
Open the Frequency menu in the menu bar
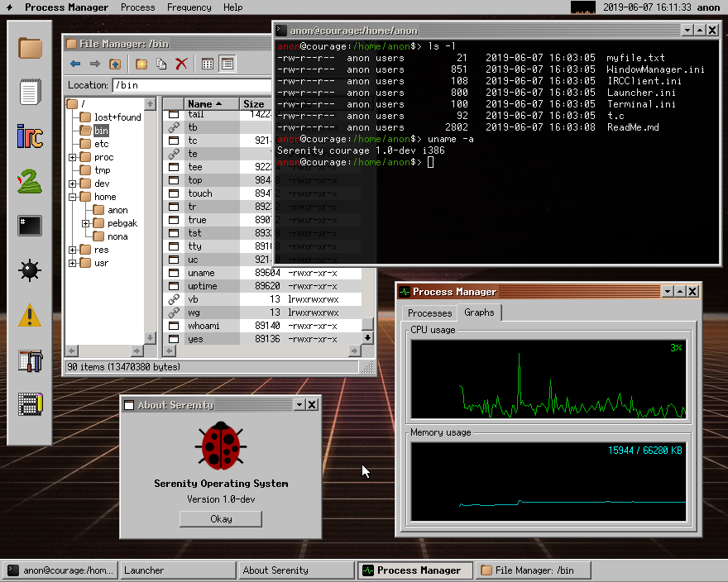[x=189, y=7]
